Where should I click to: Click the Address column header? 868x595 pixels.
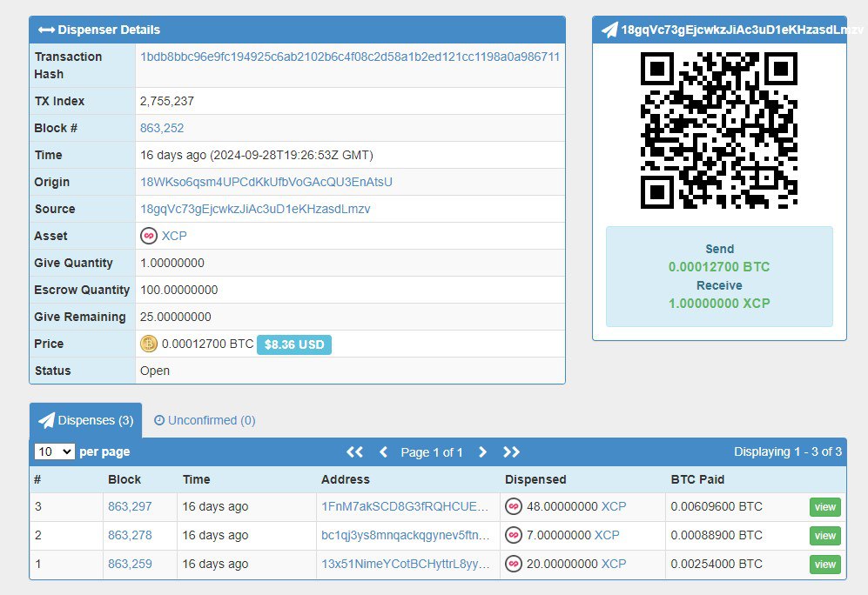pos(346,479)
